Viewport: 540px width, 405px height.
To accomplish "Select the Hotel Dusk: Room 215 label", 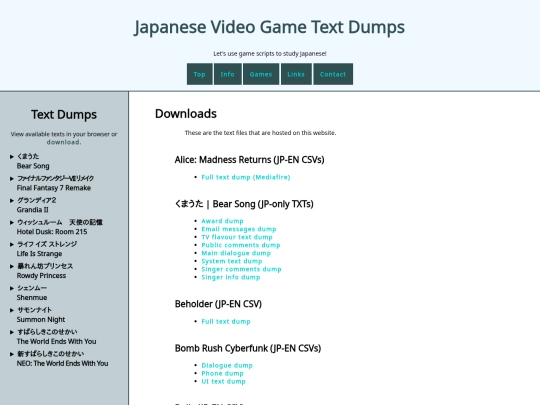I will 52,232.
